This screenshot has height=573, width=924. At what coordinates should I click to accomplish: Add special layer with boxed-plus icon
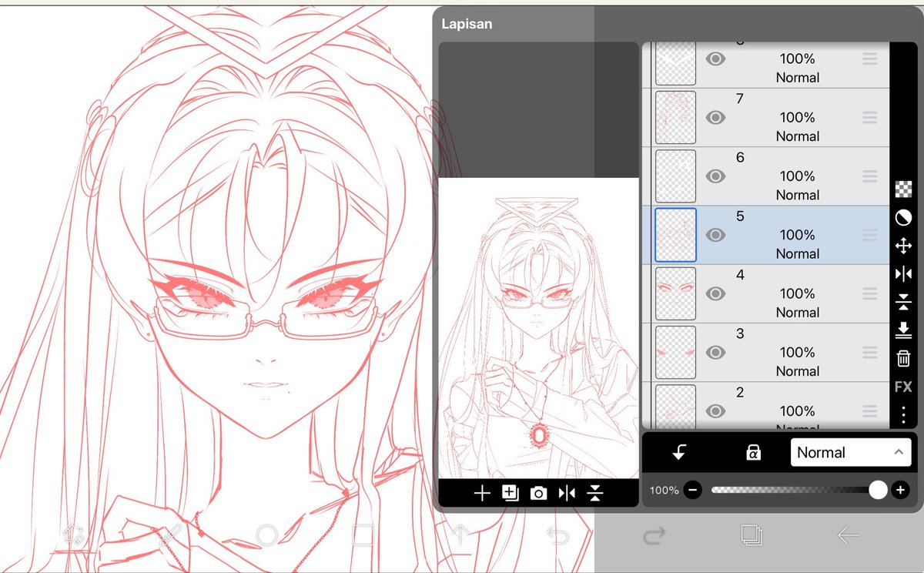click(x=510, y=494)
